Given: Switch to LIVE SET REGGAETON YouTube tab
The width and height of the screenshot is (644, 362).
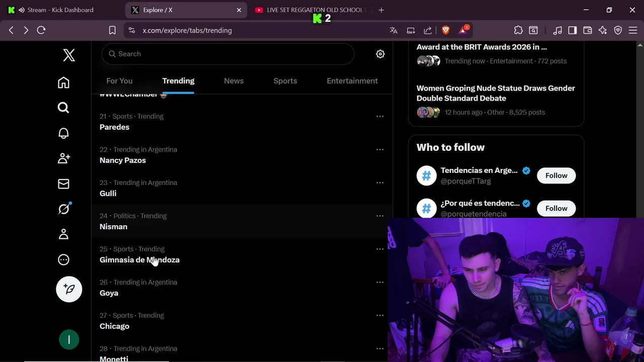Looking at the screenshot, I should click(x=310, y=10).
